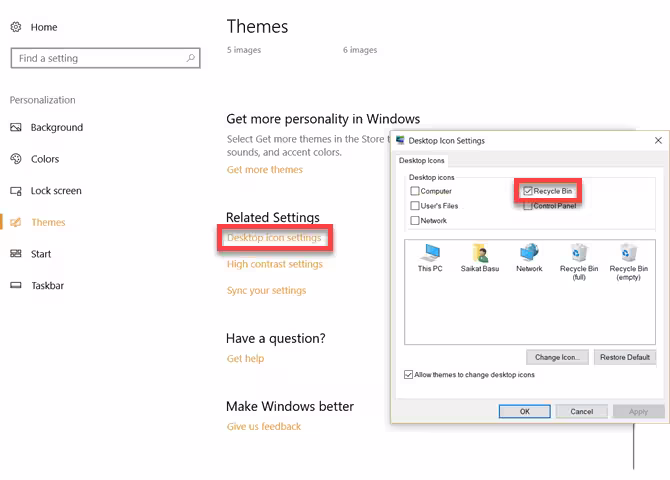Click the Personalization section heading

point(42,100)
